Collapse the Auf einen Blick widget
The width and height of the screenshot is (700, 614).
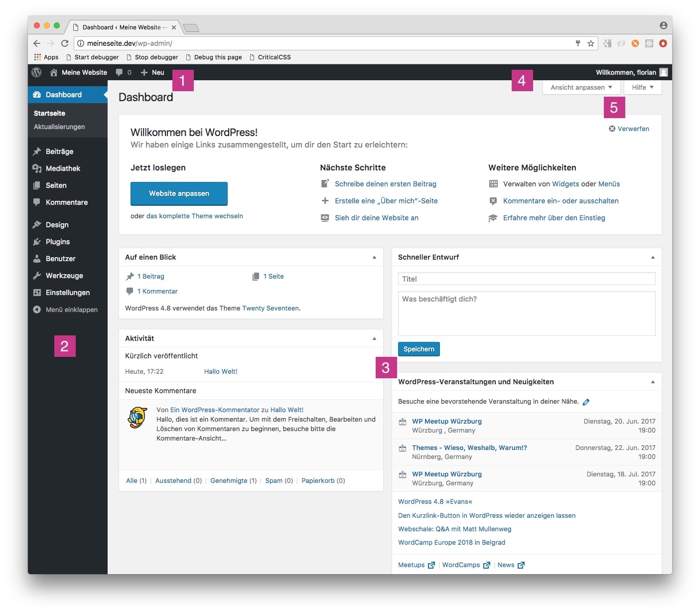(x=374, y=257)
